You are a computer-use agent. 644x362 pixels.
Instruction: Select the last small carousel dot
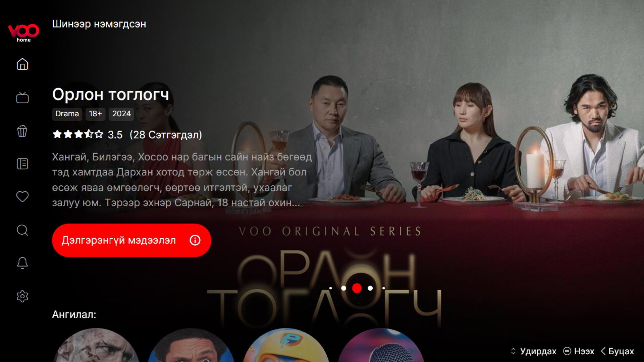tap(384, 288)
